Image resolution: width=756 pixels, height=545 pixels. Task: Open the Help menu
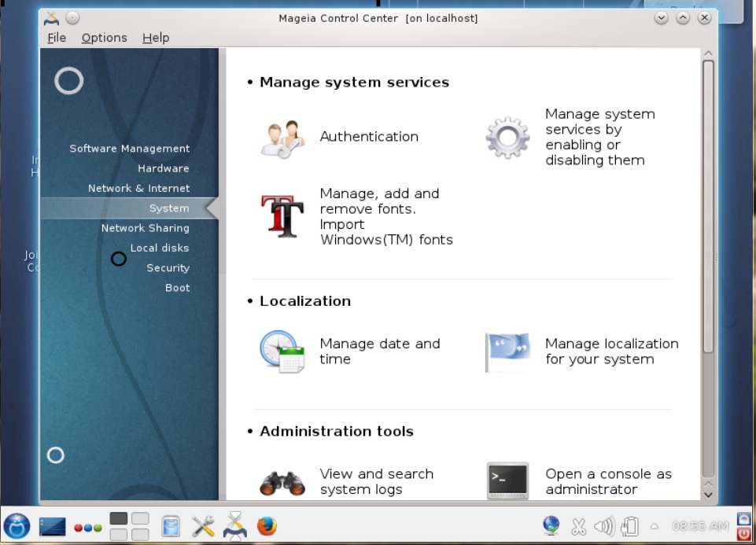pyautogui.click(x=156, y=38)
